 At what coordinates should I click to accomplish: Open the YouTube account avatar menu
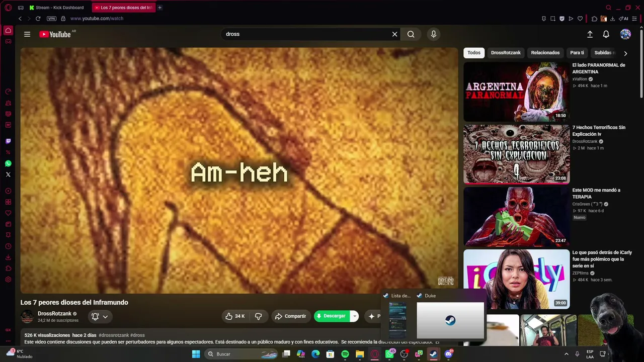click(625, 34)
